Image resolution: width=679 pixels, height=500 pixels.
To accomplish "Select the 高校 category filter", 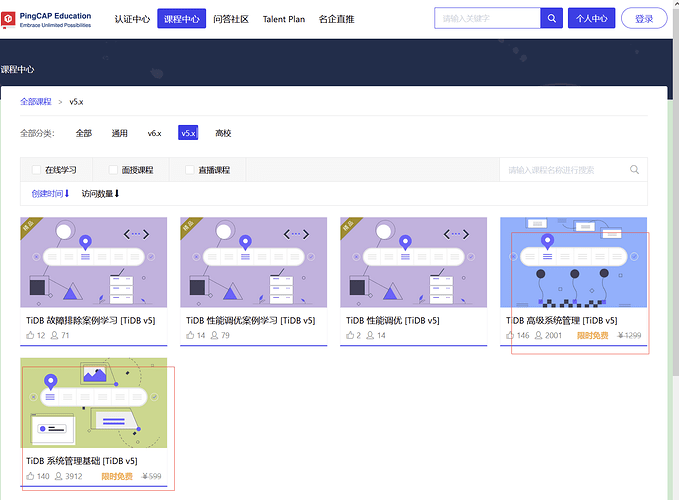I will point(223,133).
